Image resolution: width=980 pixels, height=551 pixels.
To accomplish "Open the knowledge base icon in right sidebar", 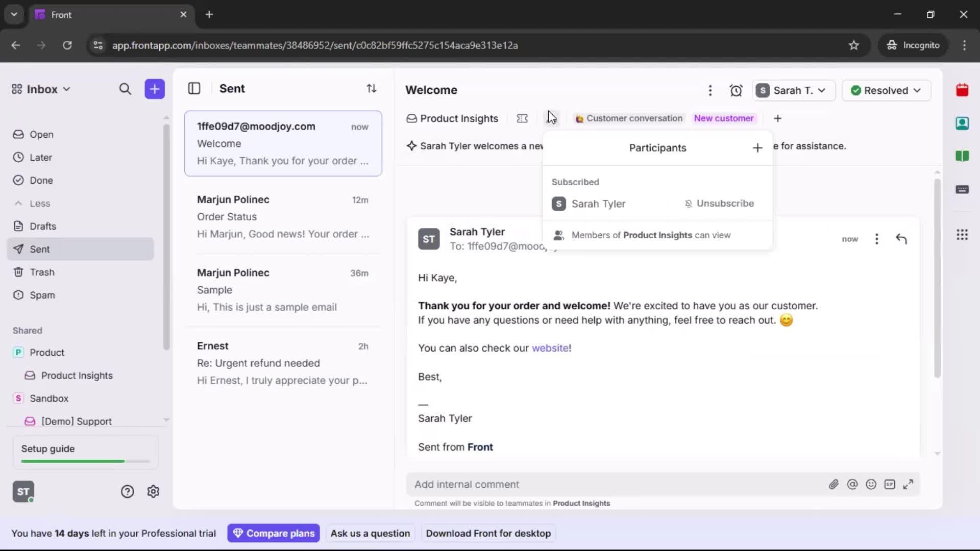I will [963, 157].
